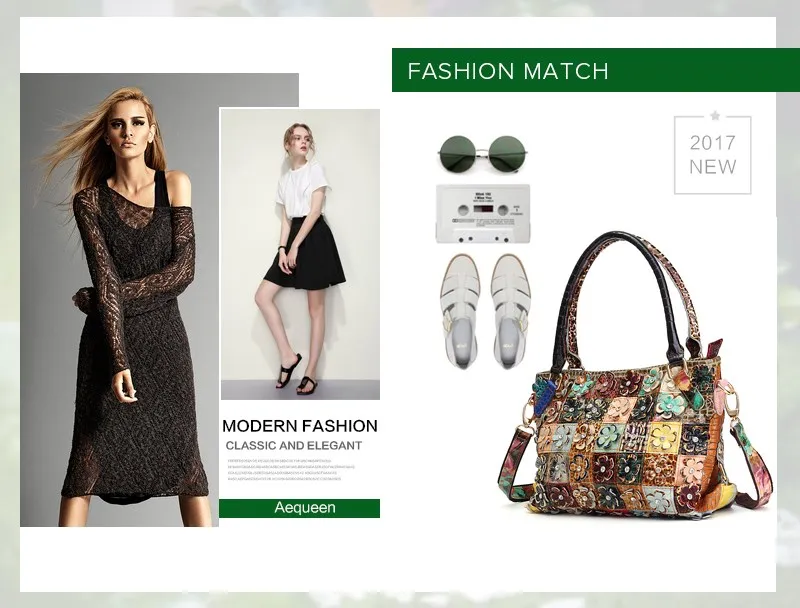Screen dimensions: 800x608
Task: Click the small star above 2017 NEW
Action: 715,116
